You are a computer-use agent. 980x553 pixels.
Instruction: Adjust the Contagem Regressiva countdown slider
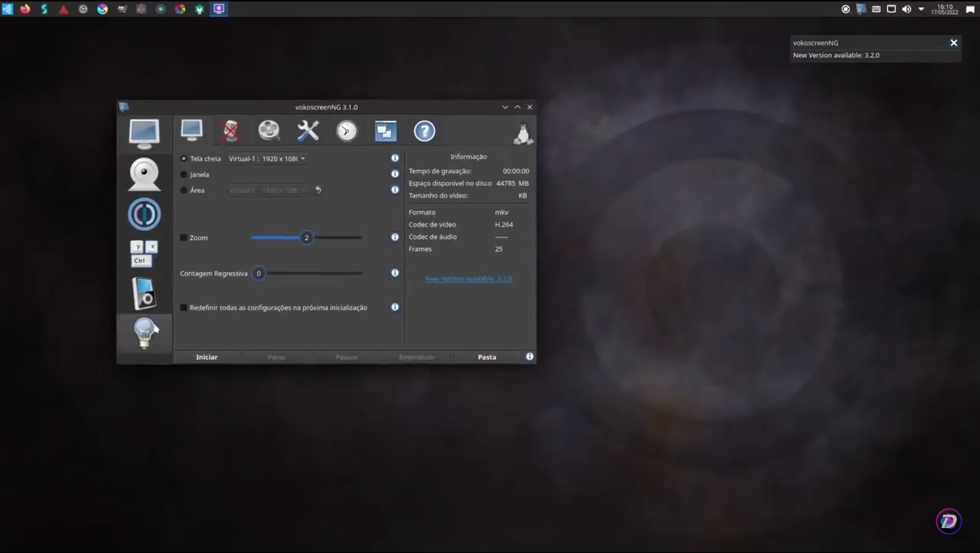(x=258, y=273)
